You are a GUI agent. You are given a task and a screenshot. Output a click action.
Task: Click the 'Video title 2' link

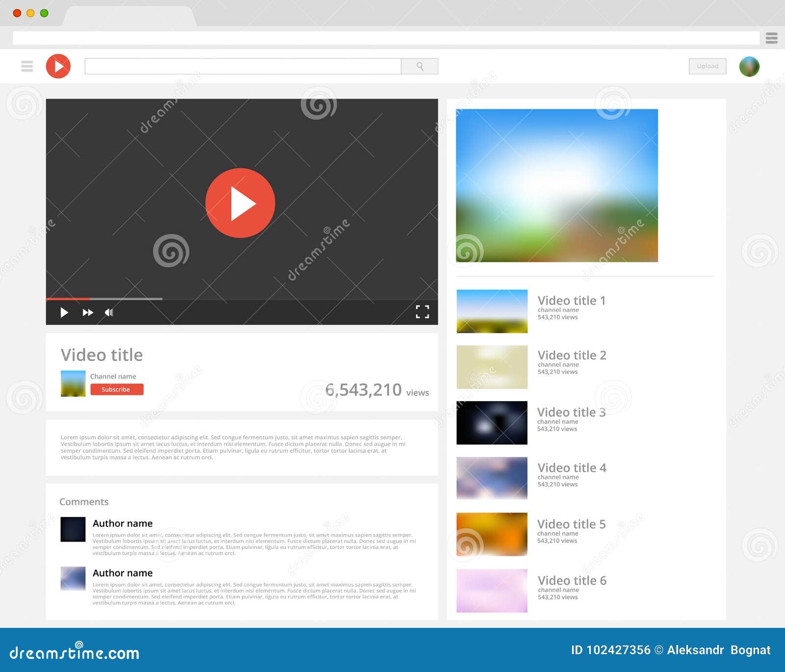tap(572, 355)
